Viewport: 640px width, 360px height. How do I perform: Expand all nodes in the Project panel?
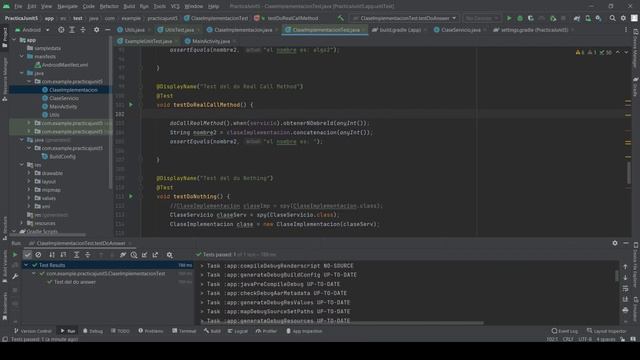[72, 30]
